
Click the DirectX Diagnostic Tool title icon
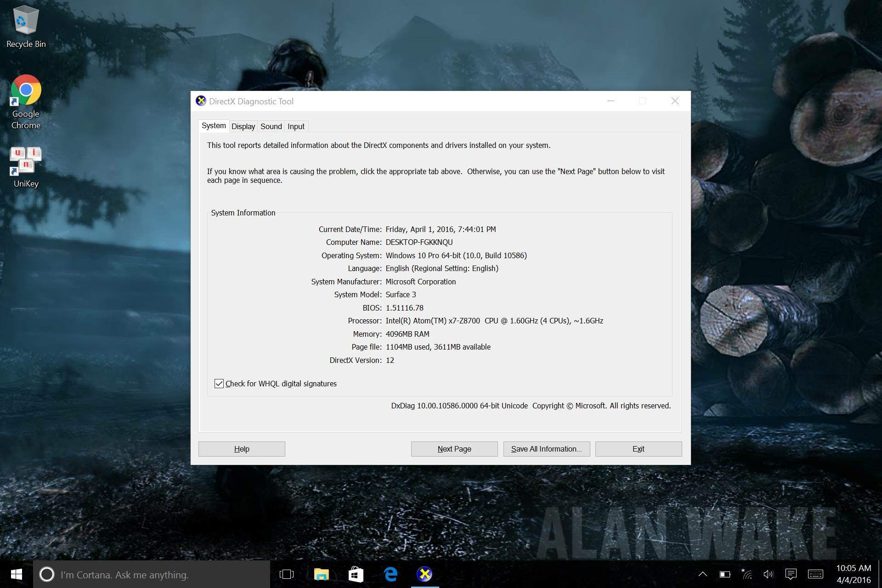click(x=201, y=101)
